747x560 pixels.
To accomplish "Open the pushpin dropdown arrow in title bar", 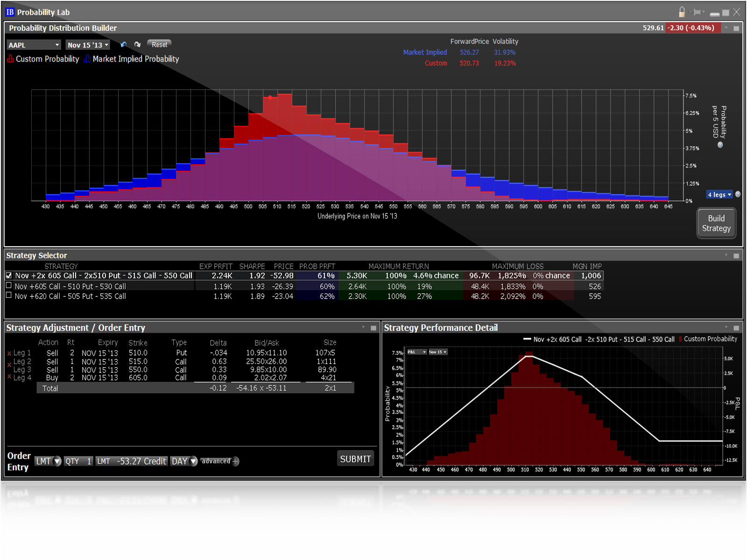I will [x=704, y=12].
